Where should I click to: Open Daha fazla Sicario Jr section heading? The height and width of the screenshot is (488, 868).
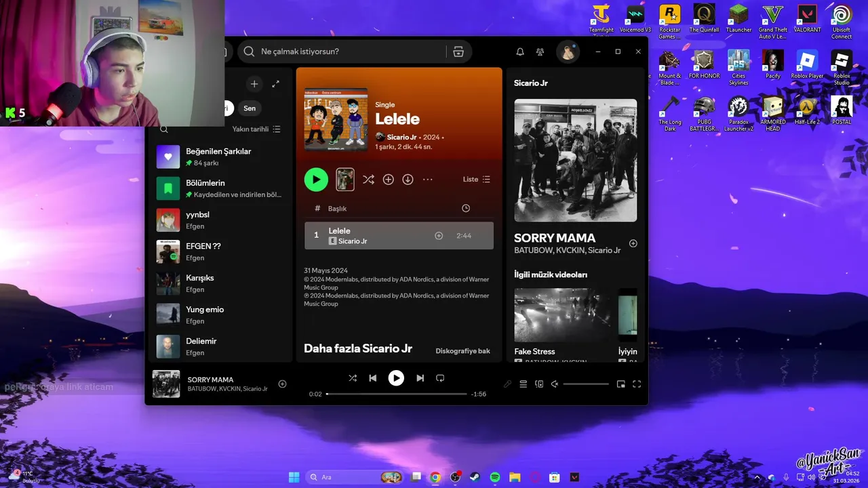(x=358, y=348)
